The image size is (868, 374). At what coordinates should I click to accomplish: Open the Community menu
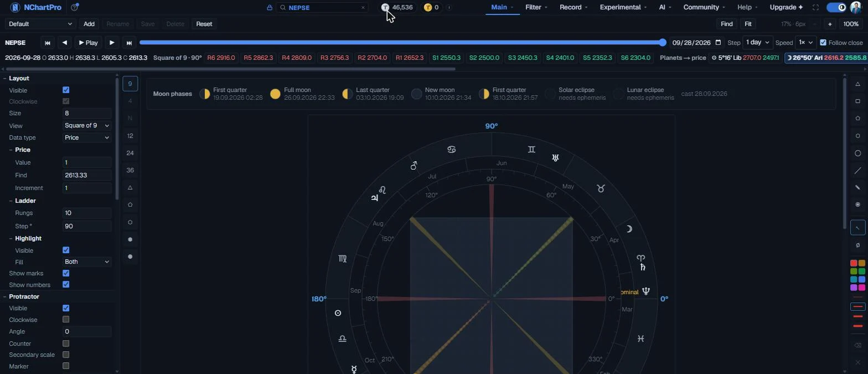(704, 7)
